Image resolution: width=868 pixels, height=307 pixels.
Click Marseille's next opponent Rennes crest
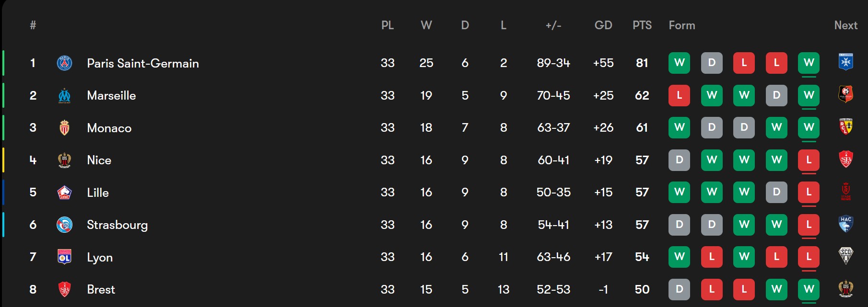click(x=845, y=95)
